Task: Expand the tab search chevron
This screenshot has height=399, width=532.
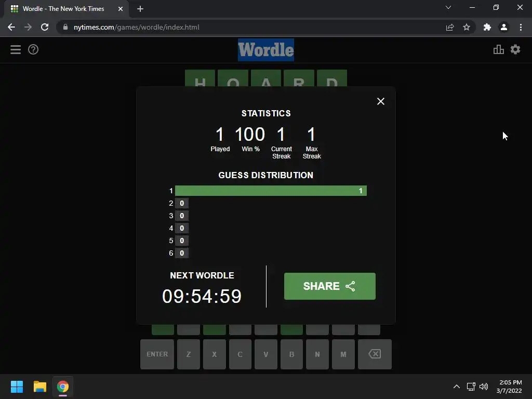Action: coord(448,7)
